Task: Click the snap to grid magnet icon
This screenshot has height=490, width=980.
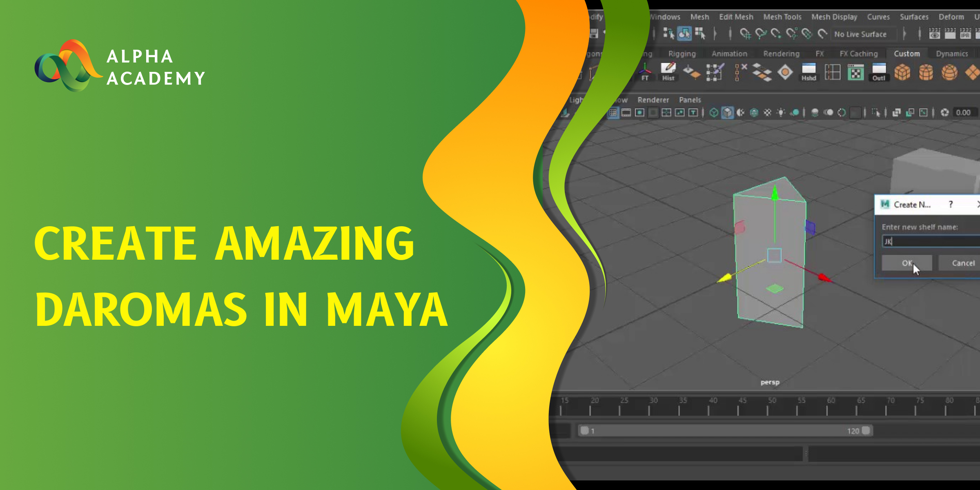Action: [x=745, y=34]
